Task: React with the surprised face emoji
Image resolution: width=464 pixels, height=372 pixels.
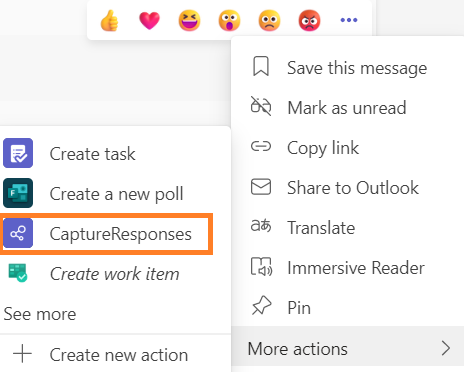Action: point(229,20)
